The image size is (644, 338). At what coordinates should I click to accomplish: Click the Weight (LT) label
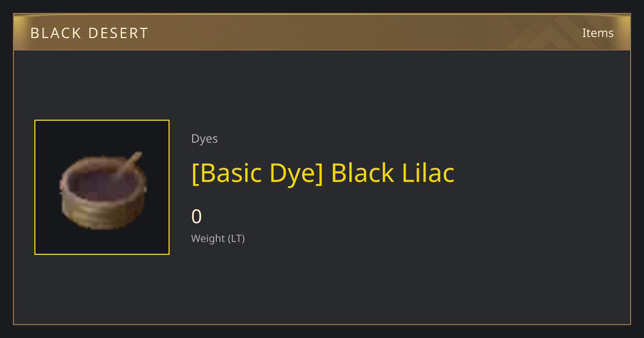click(x=218, y=238)
